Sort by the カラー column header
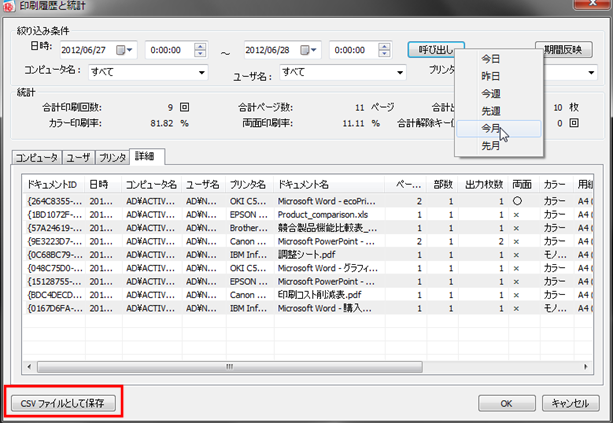Image resolution: width=613 pixels, height=423 pixels. click(557, 185)
